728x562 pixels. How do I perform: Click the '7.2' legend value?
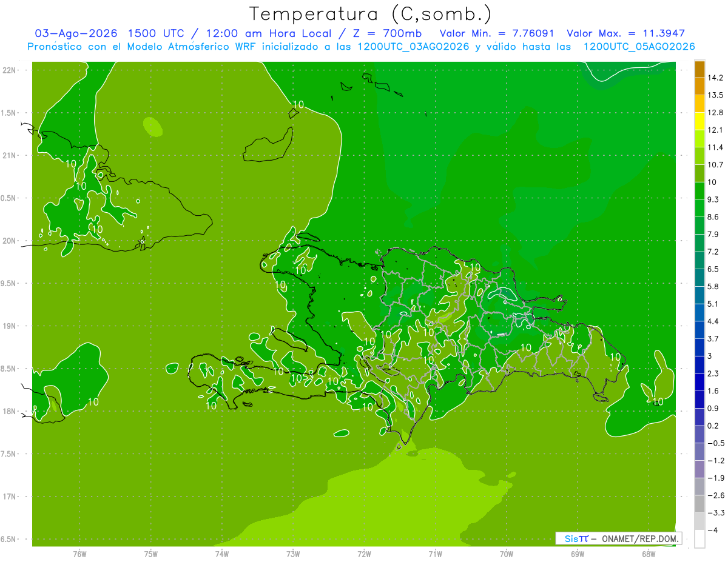pos(713,252)
